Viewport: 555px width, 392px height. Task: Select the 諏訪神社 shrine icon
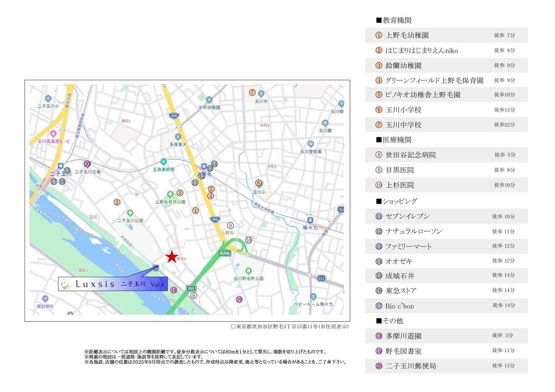coord(45,298)
